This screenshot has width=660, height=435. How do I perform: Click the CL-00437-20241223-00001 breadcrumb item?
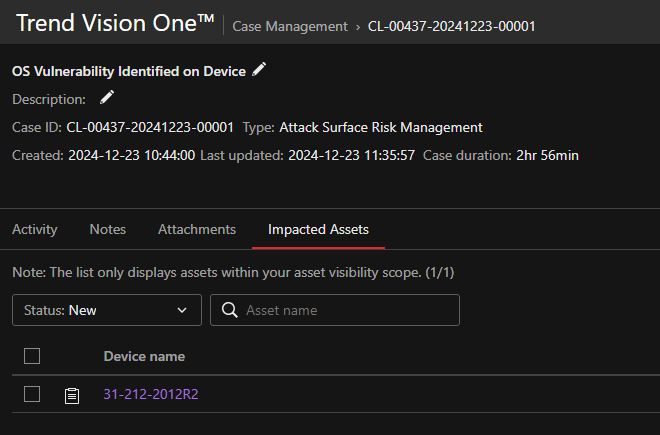tap(451, 26)
